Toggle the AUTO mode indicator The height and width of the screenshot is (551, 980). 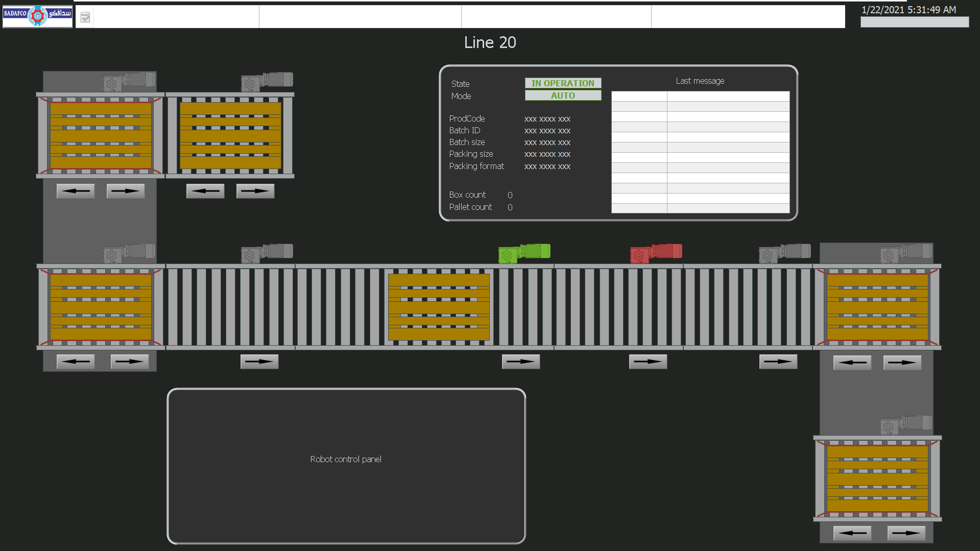point(563,95)
